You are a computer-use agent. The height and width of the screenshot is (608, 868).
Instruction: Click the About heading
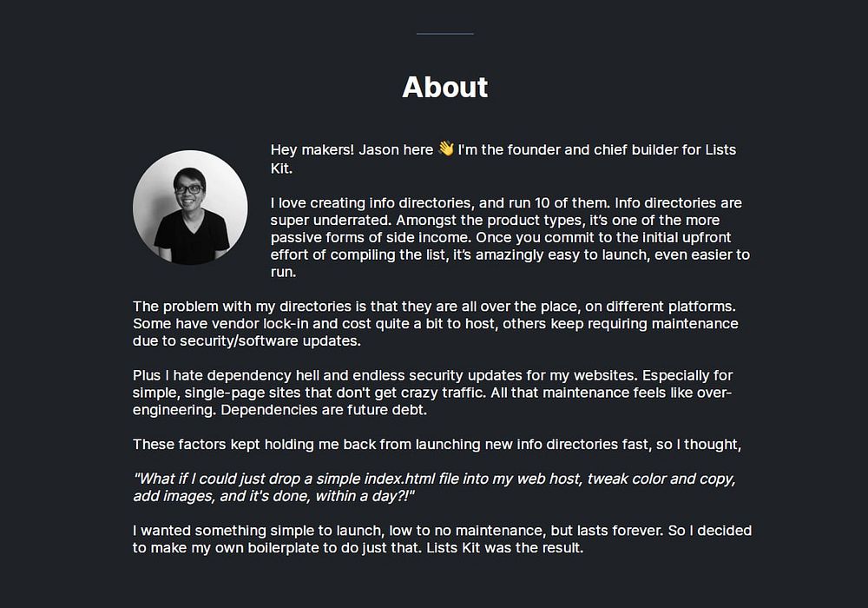click(445, 87)
